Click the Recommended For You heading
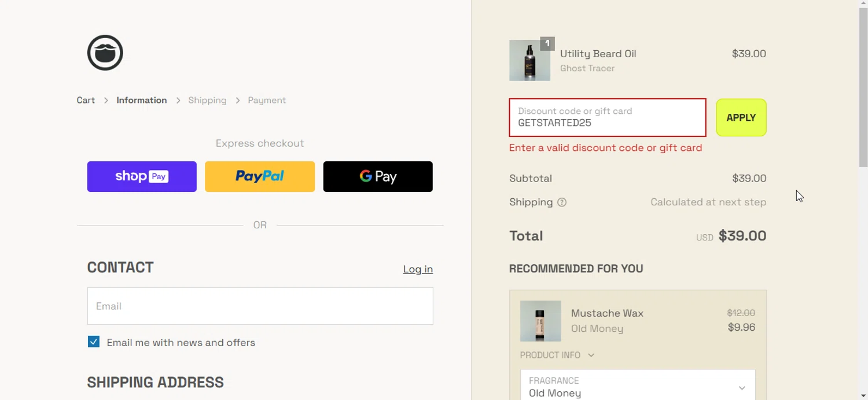The height and width of the screenshot is (400, 868). pos(576,269)
